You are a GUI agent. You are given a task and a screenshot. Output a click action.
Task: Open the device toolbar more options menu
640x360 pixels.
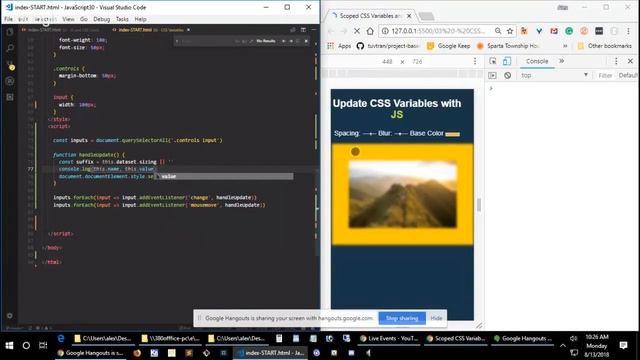point(475,61)
